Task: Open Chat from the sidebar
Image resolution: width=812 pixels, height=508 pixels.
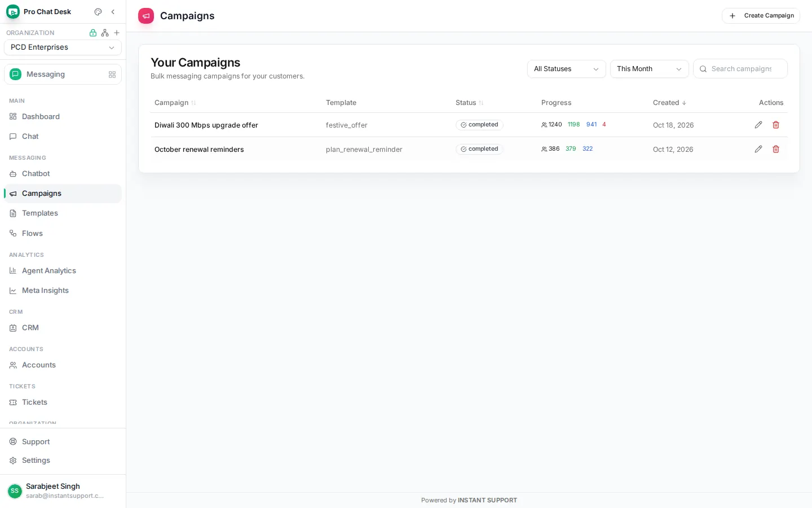Action: [x=63, y=137]
